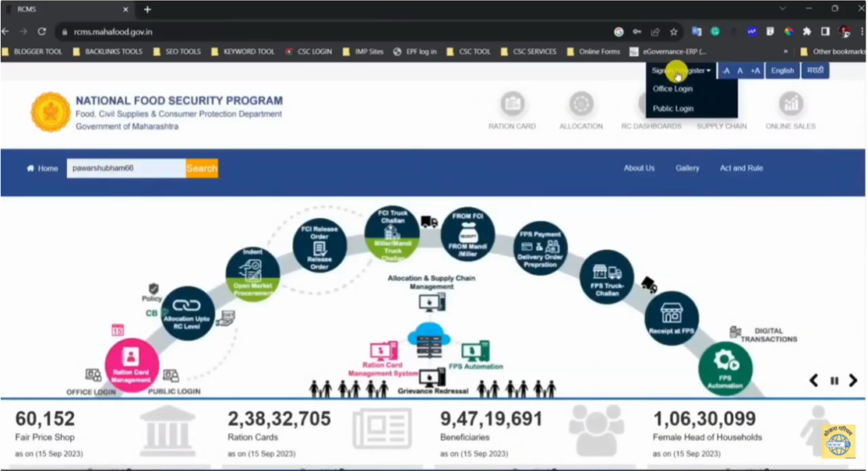The width and height of the screenshot is (868, 471).
Task: Open the About Us link
Action: tap(639, 169)
